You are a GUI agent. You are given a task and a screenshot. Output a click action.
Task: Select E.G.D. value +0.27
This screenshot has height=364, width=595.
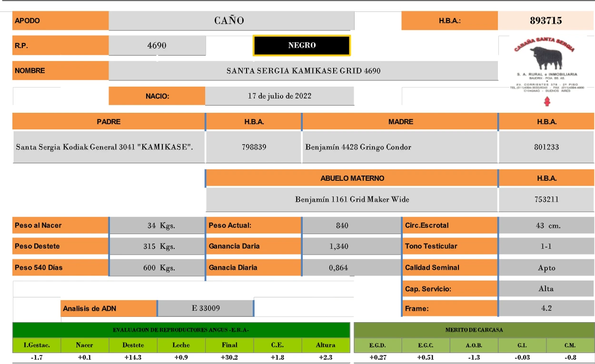378,358
